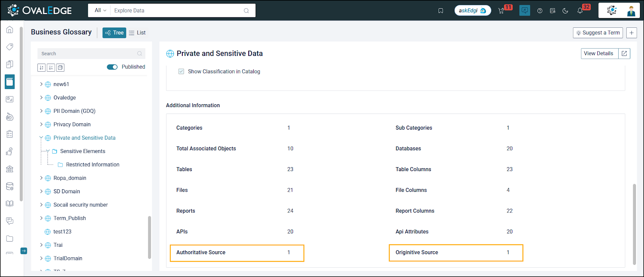The height and width of the screenshot is (277, 644).
Task: Uncheck Show Classification in Catalog
Action: click(181, 72)
